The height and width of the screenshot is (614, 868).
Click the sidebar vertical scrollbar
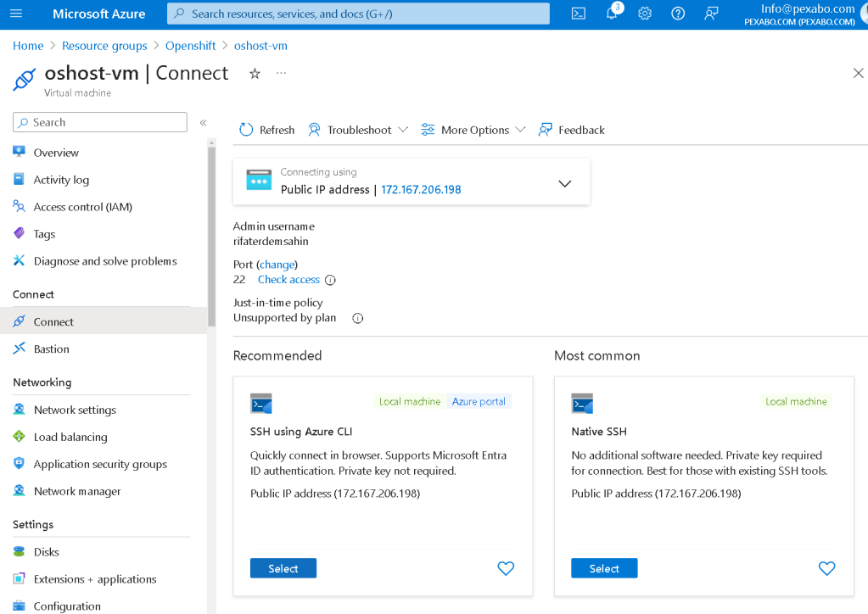[211, 237]
